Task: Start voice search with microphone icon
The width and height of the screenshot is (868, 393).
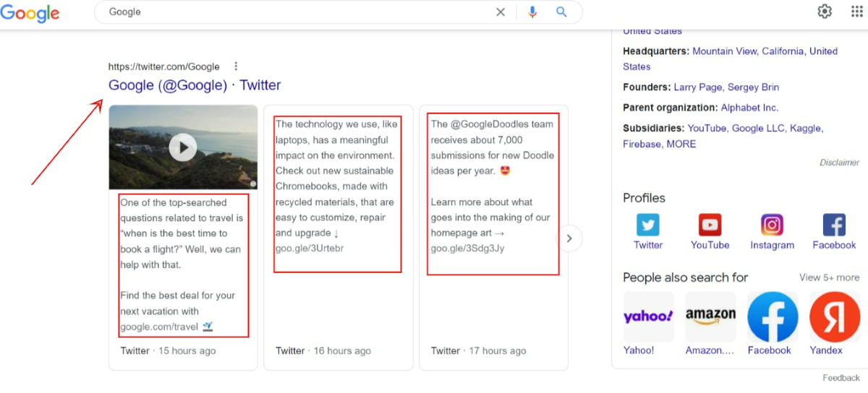Action: 533,12
